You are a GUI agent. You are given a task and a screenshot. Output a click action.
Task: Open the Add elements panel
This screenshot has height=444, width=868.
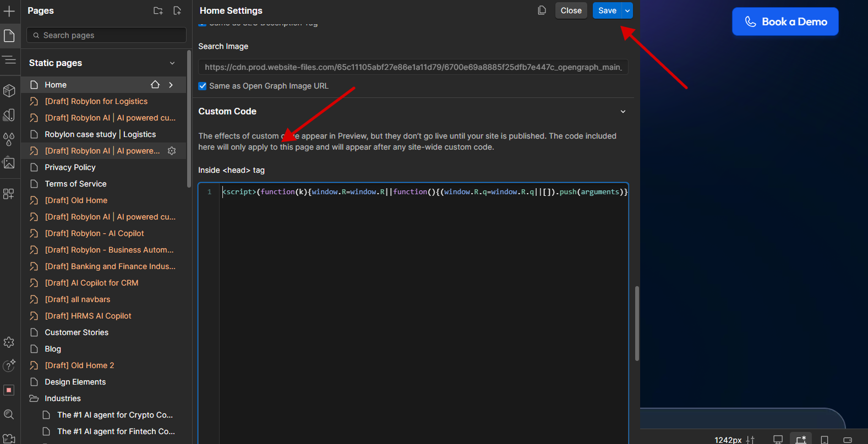coord(9,11)
